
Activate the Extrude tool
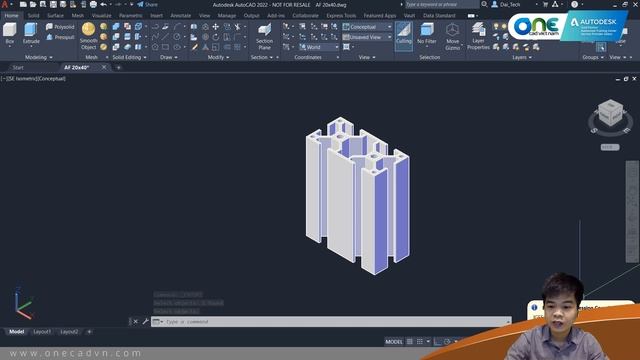pyautogui.click(x=31, y=33)
